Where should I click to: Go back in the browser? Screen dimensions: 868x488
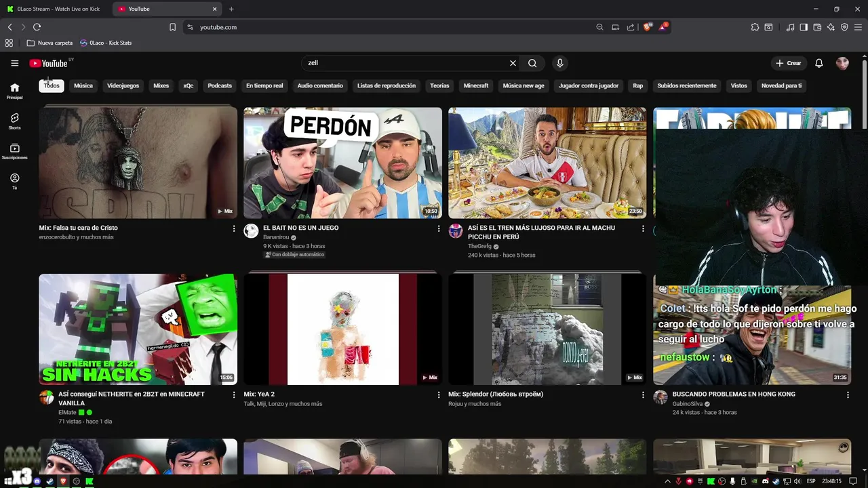tap(9, 27)
